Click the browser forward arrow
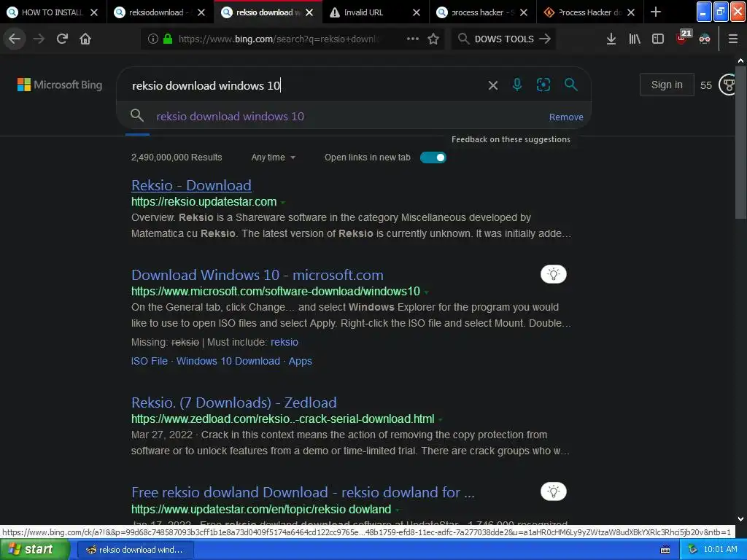Screen dimensions: 747x560 point(39,39)
